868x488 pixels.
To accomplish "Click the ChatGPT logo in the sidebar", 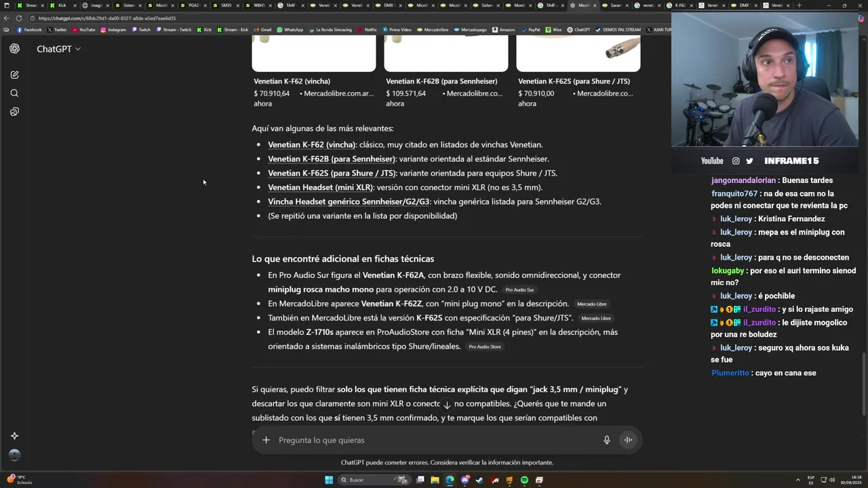I will coord(14,49).
